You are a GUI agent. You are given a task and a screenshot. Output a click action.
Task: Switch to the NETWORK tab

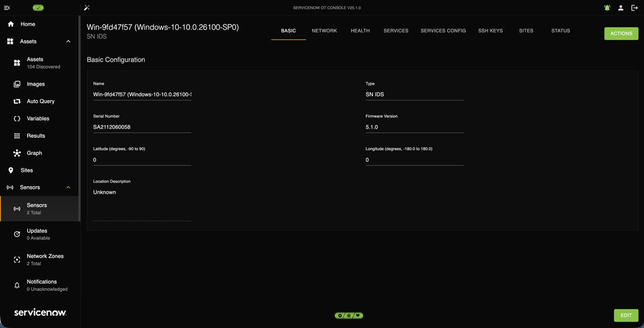coord(324,31)
